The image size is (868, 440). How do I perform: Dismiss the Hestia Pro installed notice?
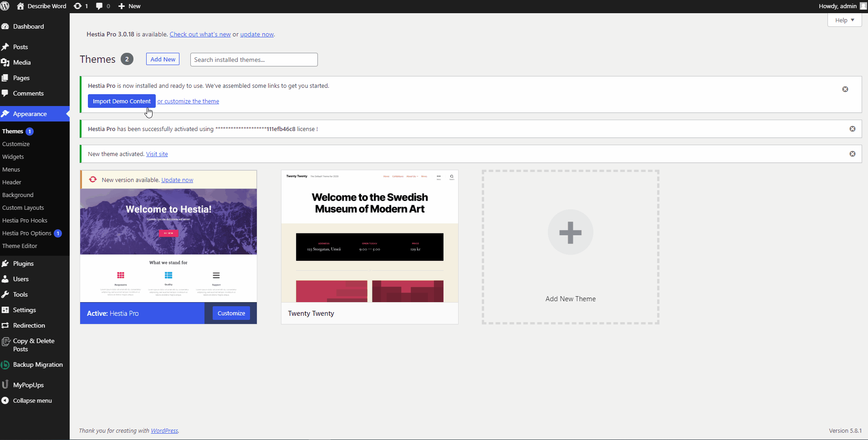pos(845,89)
